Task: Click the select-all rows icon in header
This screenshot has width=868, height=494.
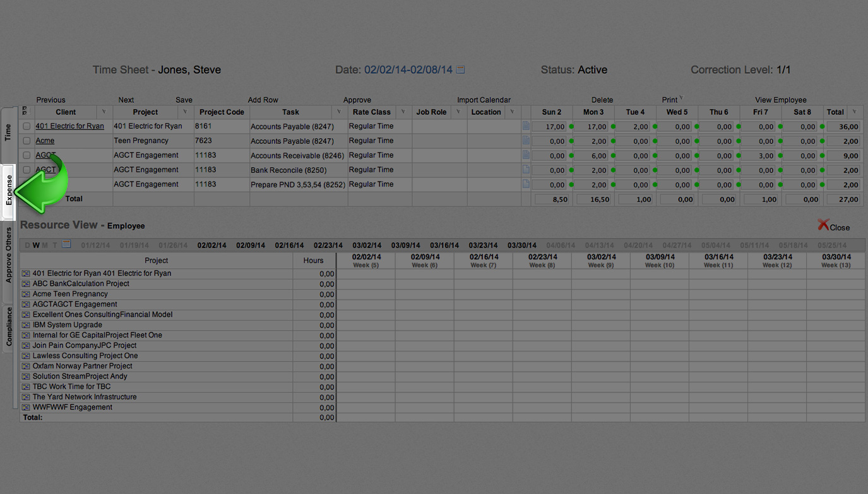Action: coord(25,111)
